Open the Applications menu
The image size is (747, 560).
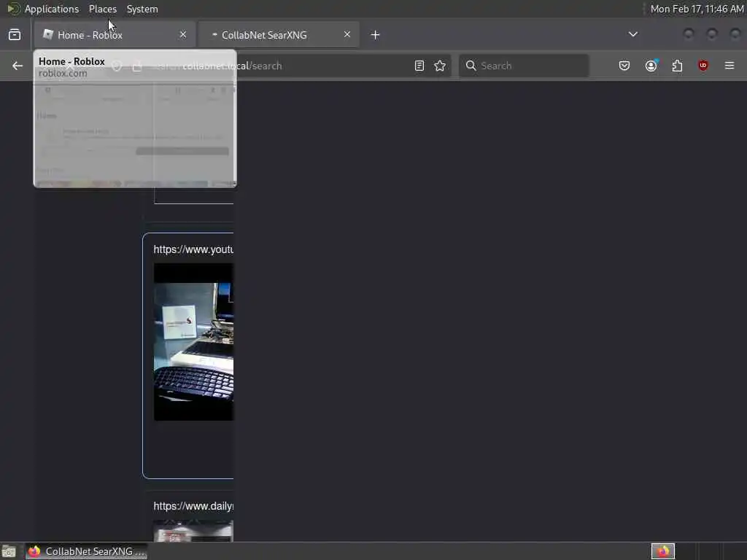pyautogui.click(x=52, y=9)
